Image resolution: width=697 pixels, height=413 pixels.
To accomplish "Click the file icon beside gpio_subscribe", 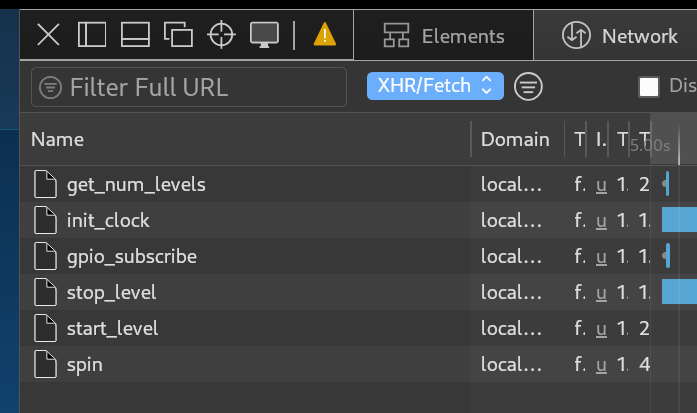I will coord(45,256).
